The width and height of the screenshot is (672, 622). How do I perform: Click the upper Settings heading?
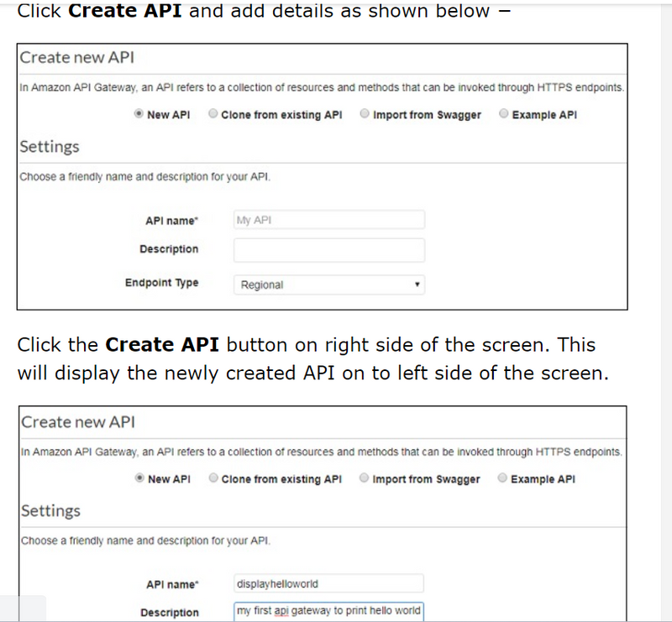click(x=50, y=147)
